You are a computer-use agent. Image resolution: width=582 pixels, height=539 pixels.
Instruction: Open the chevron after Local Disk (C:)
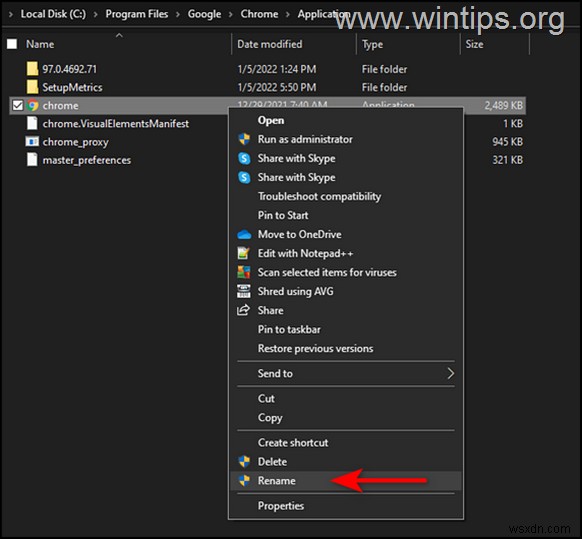pos(96,14)
